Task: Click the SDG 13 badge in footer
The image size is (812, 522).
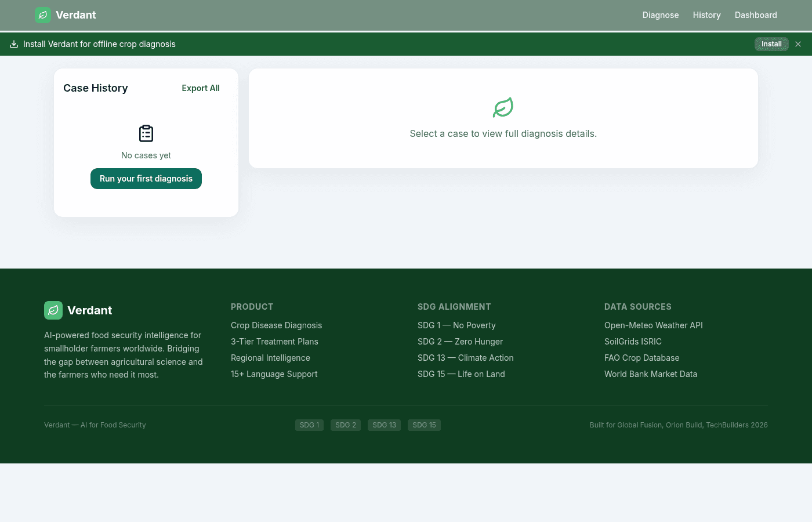Action: coord(384,425)
